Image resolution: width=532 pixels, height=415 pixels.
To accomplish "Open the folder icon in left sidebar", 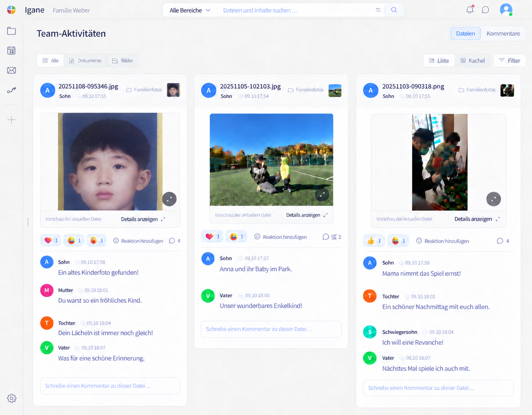I will tap(12, 31).
